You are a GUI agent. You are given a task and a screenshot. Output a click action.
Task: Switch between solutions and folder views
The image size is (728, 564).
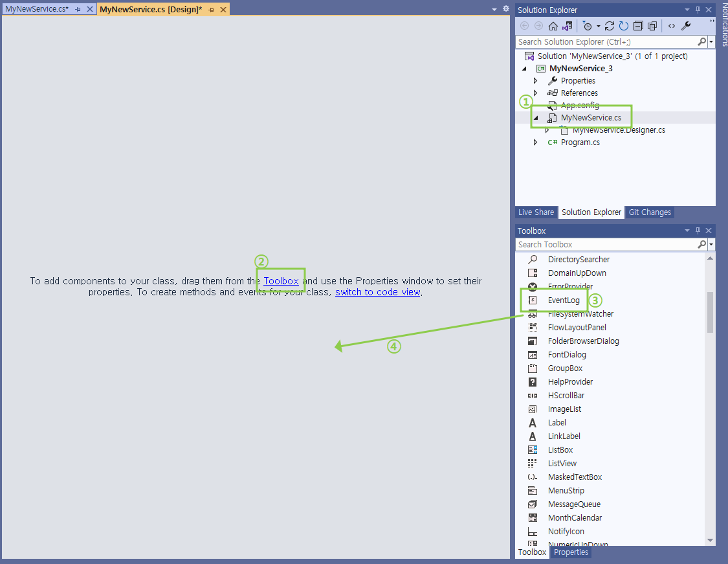pyautogui.click(x=568, y=26)
